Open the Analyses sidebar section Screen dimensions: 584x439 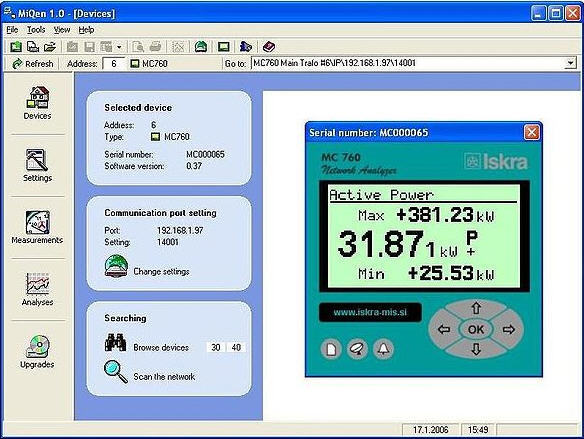pos(37,290)
